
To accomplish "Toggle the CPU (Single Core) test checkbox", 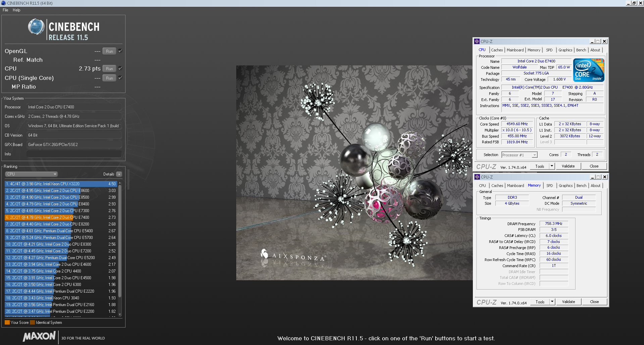I will point(120,78).
